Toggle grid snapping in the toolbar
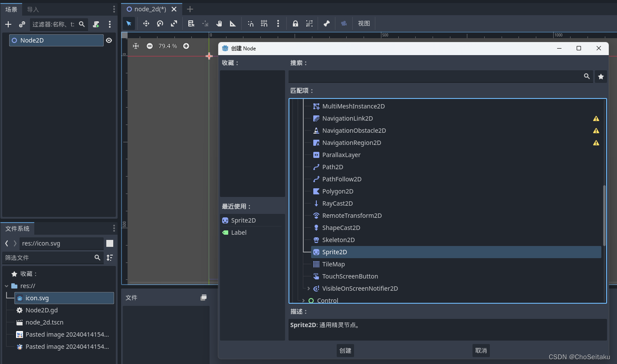Screen dimensions: 617x364 264,23
